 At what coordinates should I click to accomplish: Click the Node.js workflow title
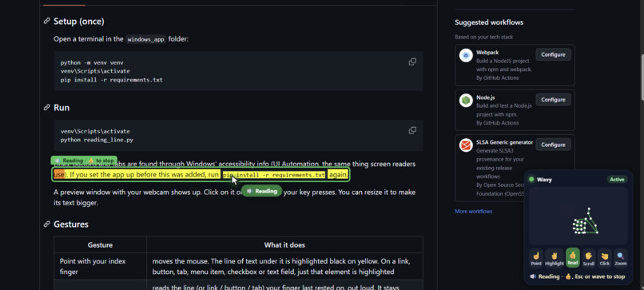pyautogui.click(x=486, y=97)
